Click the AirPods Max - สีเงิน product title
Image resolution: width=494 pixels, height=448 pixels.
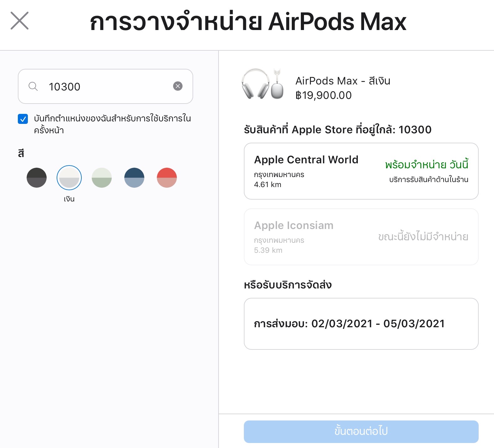click(x=343, y=81)
